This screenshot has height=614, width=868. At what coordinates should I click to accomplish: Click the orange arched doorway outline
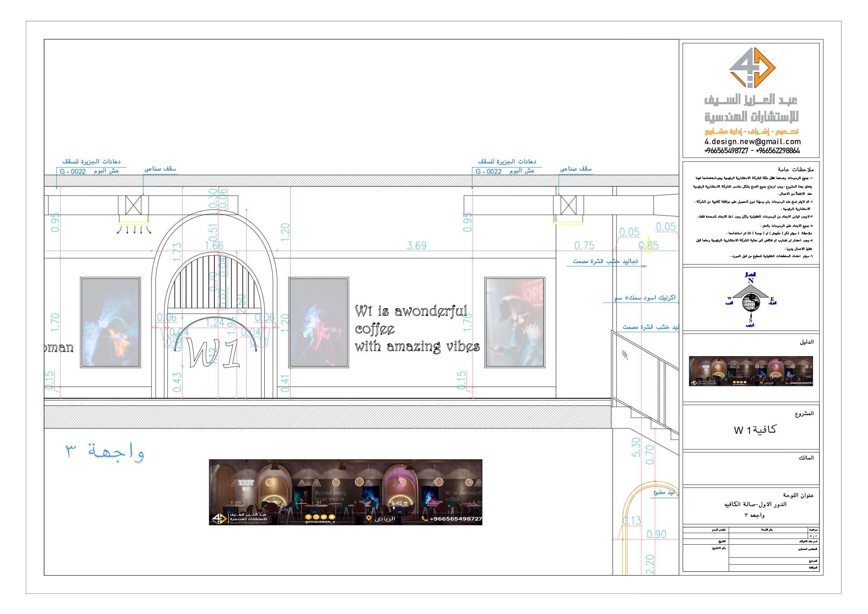650,528
